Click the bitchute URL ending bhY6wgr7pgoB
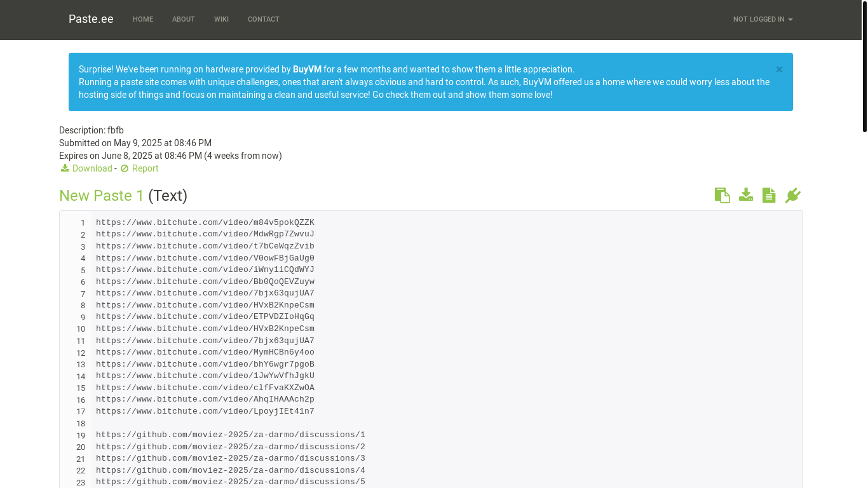 click(x=205, y=364)
